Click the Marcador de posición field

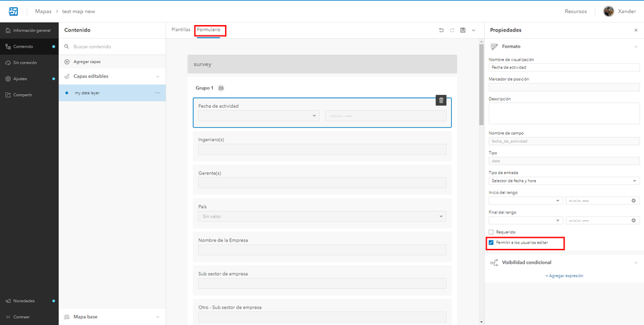[564, 87]
